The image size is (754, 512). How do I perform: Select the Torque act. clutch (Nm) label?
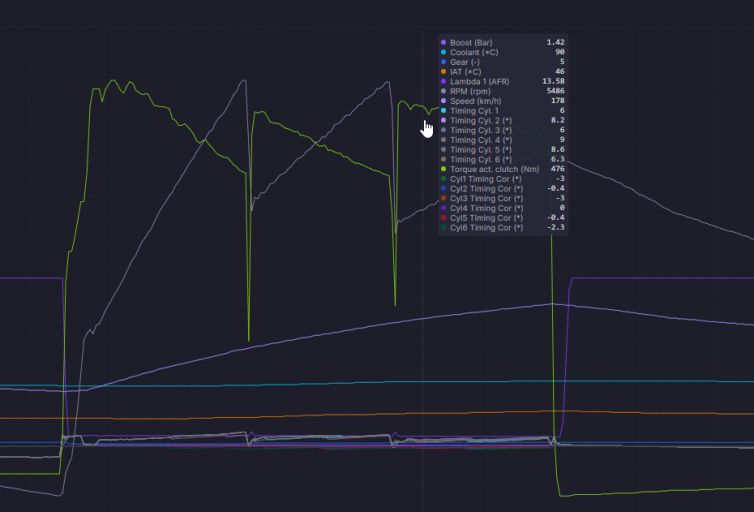click(x=494, y=169)
